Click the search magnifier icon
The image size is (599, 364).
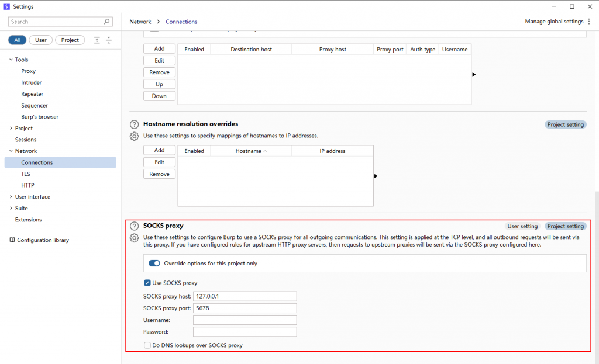pyautogui.click(x=107, y=22)
